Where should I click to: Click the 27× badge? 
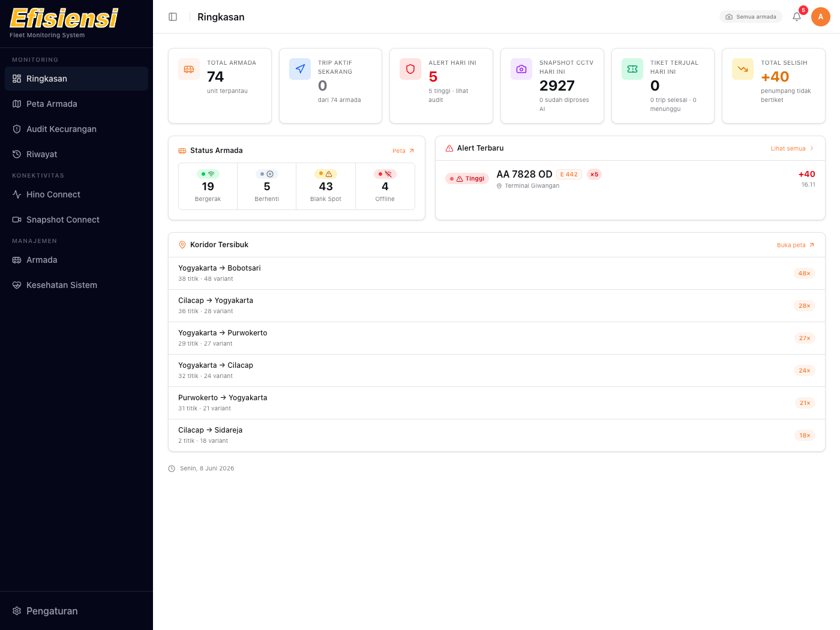[x=805, y=338]
